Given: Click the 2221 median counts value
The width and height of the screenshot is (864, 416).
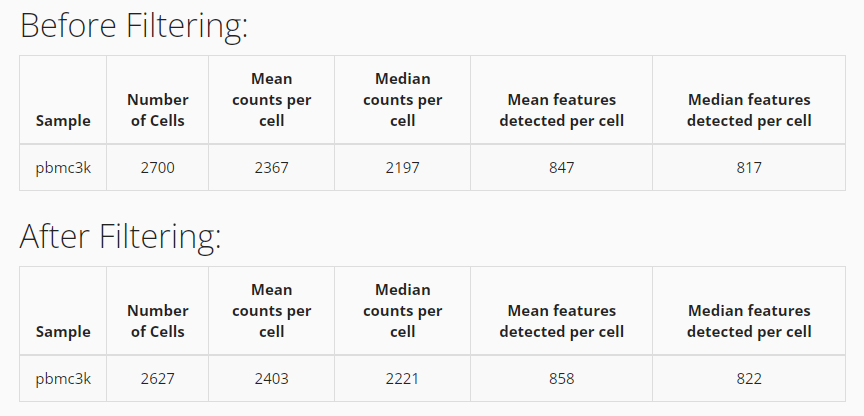Looking at the screenshot, I should coord(402,379).
